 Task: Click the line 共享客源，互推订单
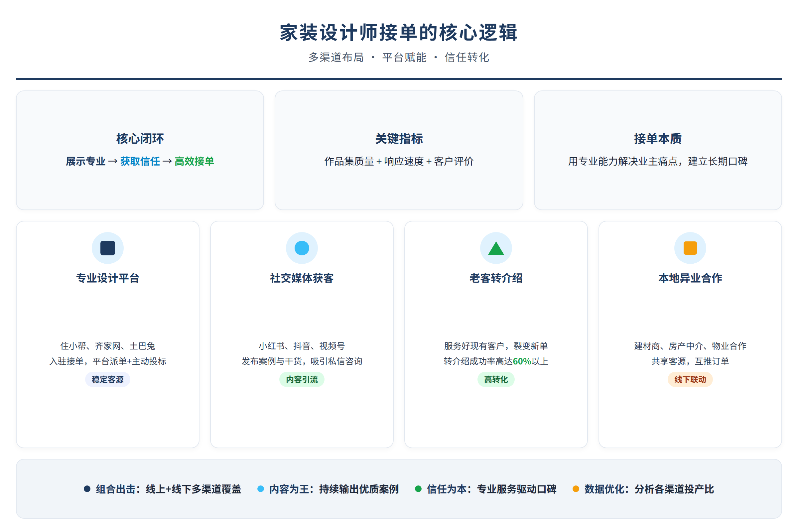pos(690,361)
